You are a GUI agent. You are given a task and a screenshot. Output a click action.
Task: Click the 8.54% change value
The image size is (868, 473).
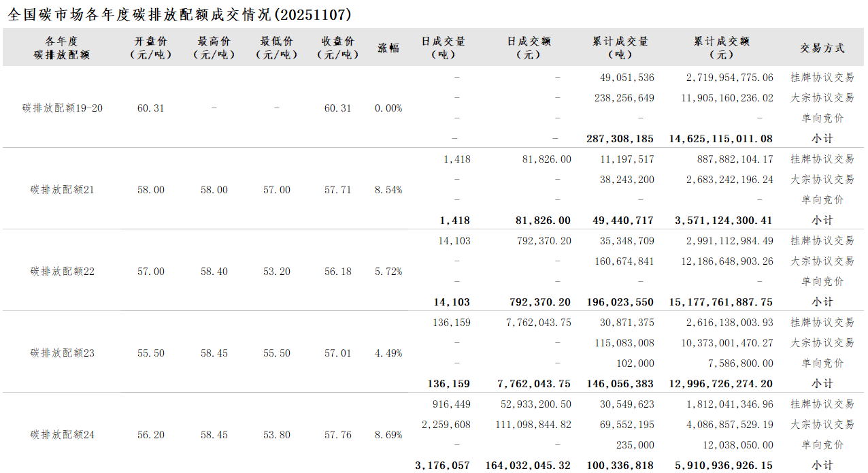[x=388, y=190]
